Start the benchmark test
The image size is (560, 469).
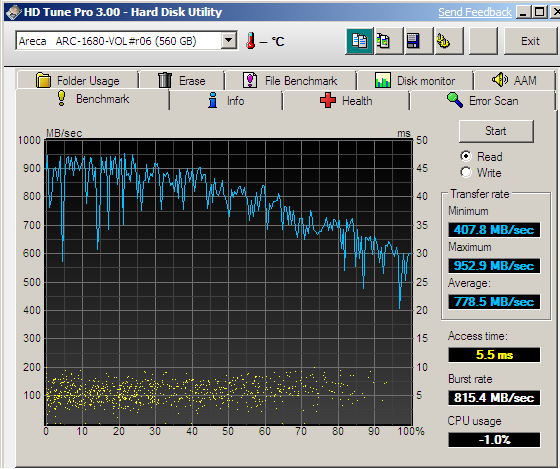tap(496, 131)
